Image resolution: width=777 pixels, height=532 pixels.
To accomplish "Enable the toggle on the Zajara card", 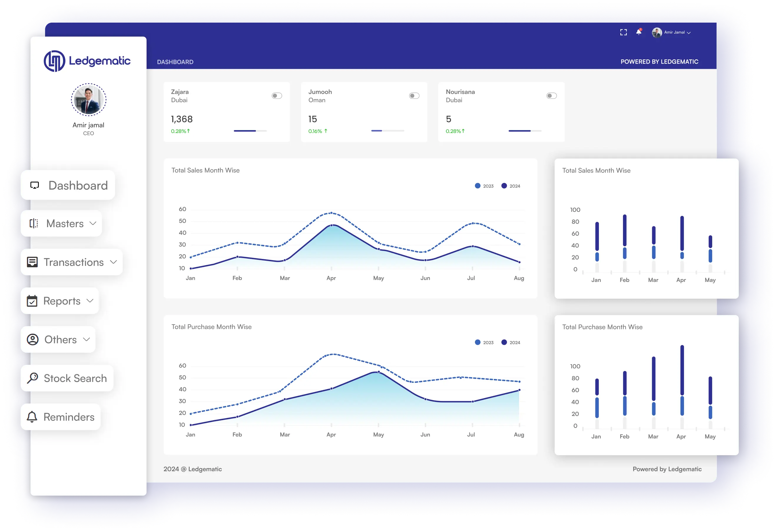I will (276, 96).
